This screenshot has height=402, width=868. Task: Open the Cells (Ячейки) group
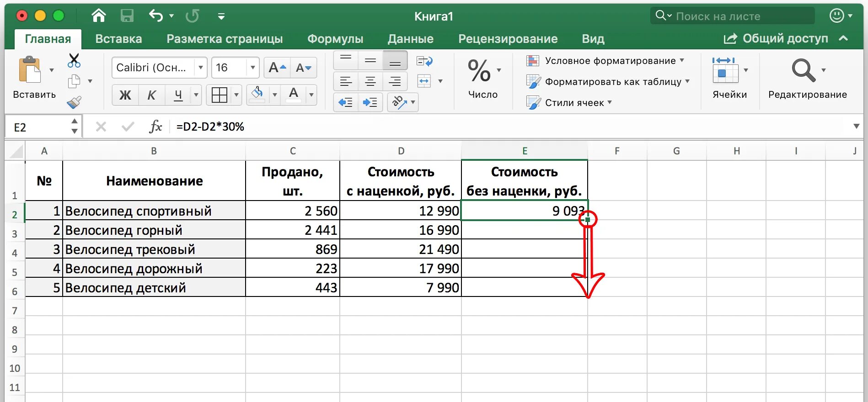(x=729, y=78)
